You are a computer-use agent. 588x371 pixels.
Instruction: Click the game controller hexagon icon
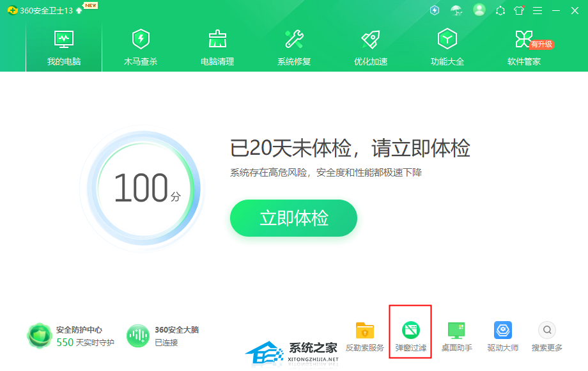pyautogui.click(x=500, y=10)
